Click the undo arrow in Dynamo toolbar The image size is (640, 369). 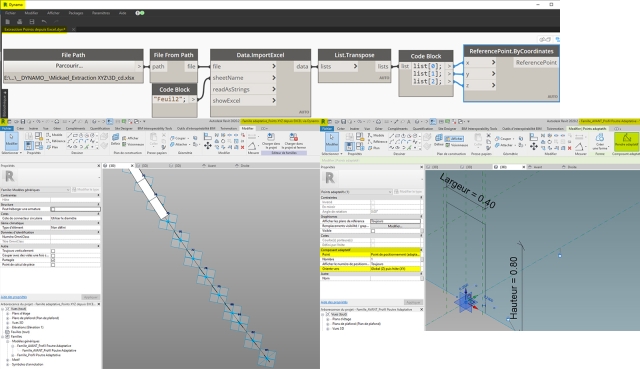44,22
